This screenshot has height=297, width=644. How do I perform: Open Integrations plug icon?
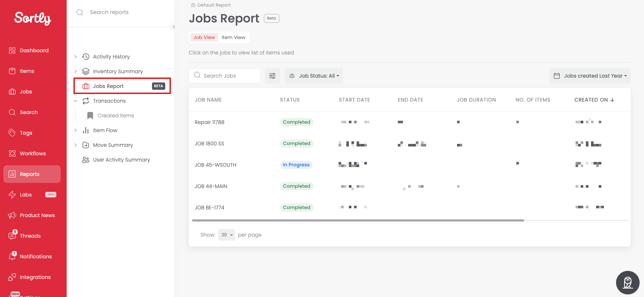point(12,277)
